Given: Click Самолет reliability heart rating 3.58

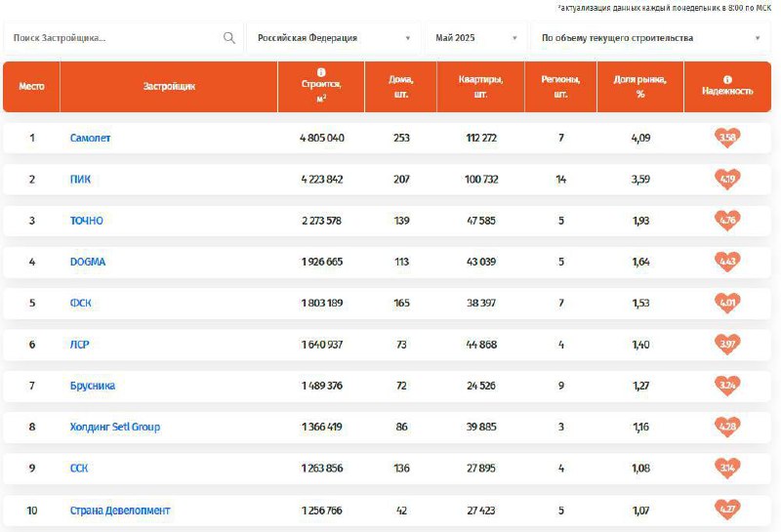Looking at the screenshot, I should click(x=727, y=138).
